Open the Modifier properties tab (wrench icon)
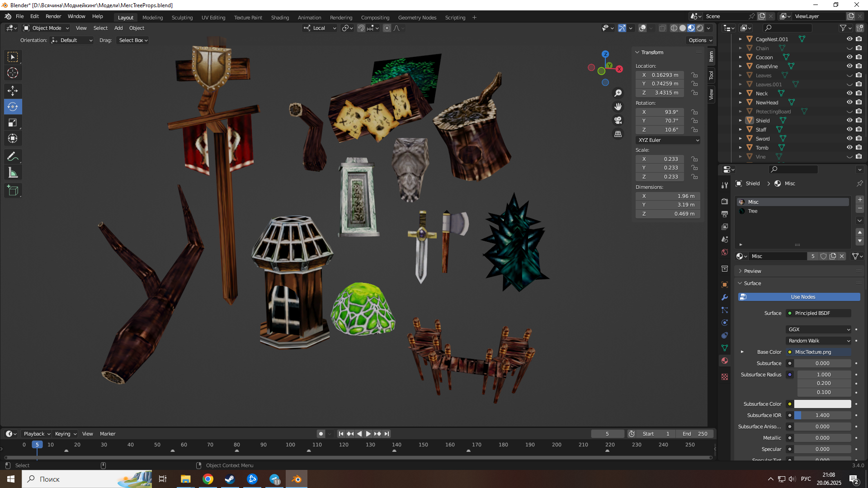Screen dimensions: 868x488 [725, 297]
